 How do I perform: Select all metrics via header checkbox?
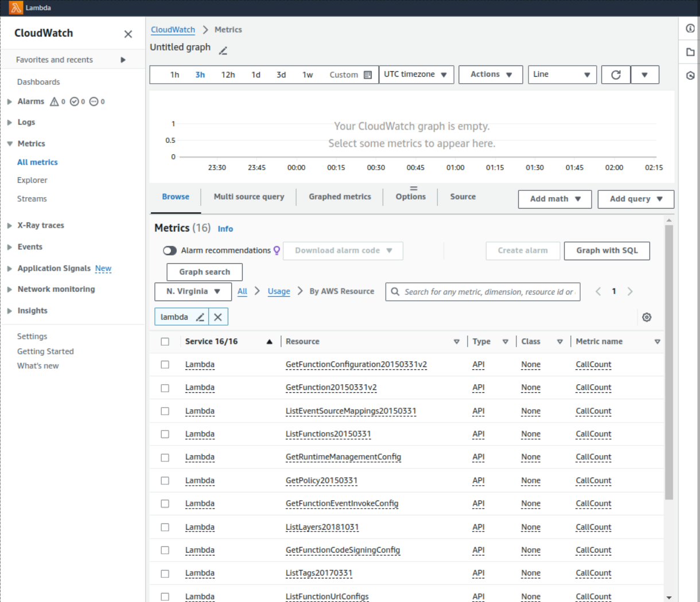pos(165,342)
